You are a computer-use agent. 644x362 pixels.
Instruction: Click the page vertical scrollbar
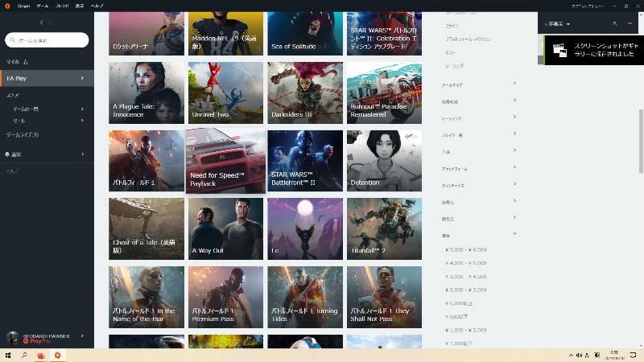tap(641, 142)
